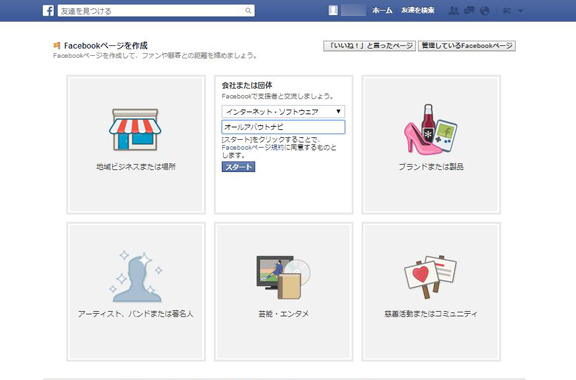Click 地域ビジネスまたは場所 label

(x=136, y=167)
